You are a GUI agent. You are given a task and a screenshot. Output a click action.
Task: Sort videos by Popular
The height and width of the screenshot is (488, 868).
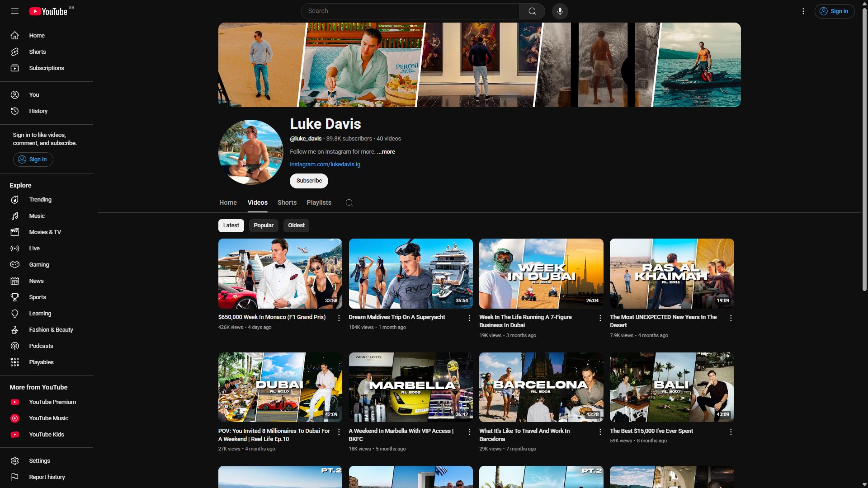[x=263, y=225]
